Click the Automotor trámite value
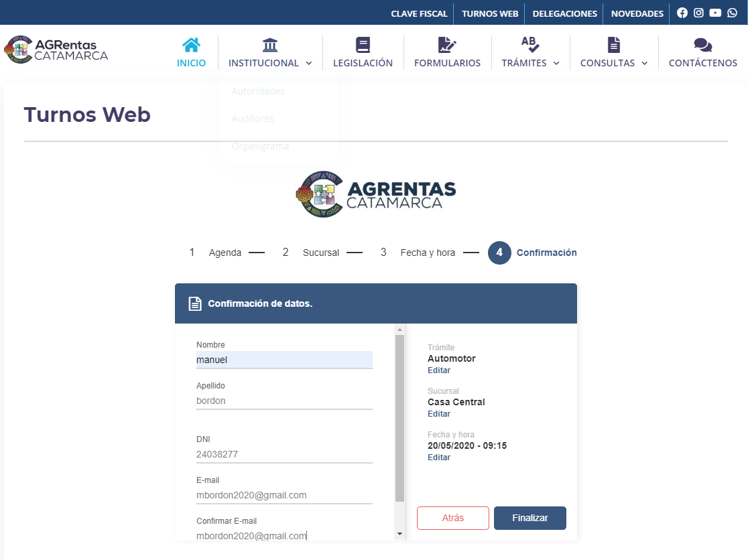This screenshot has height=560, width=748. tap(451, 358)
